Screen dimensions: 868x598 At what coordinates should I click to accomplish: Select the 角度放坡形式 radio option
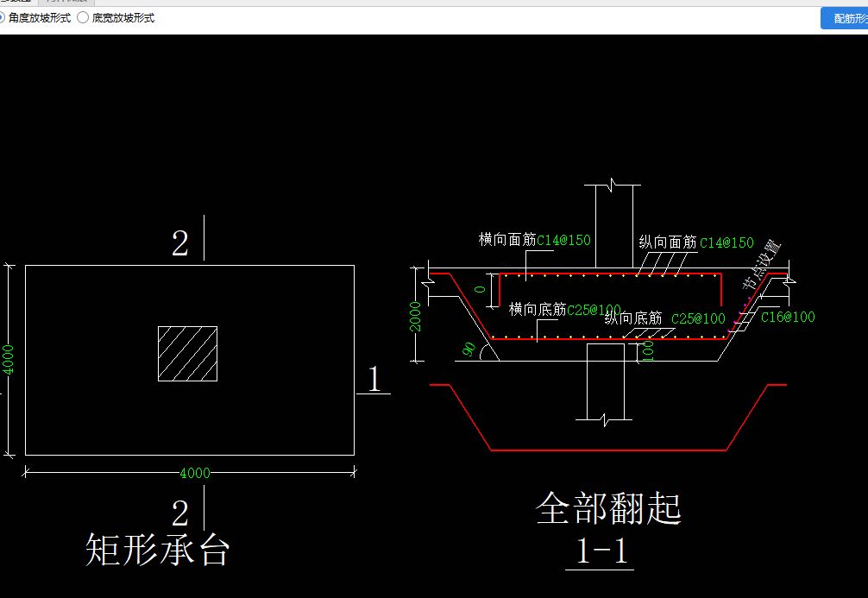click(x=35, y=18)
